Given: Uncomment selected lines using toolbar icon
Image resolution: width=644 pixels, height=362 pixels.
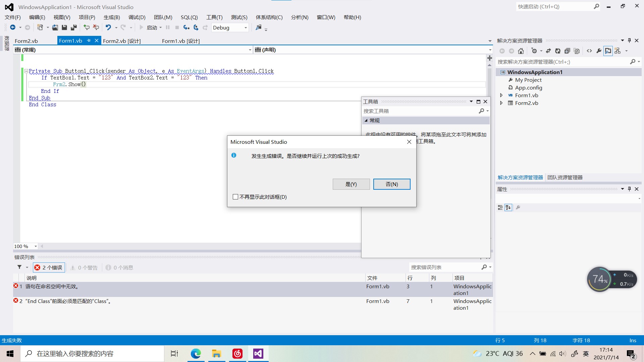Looking at the screenshot, I should click(x=96, y=27).
